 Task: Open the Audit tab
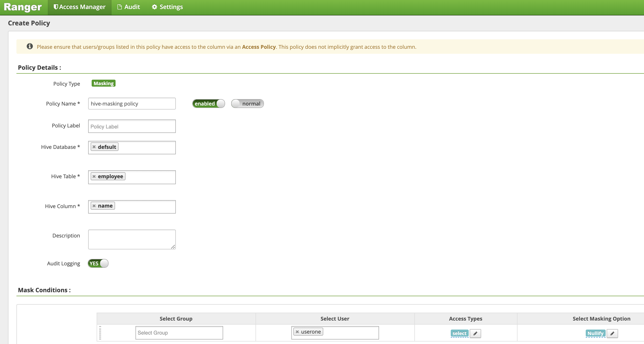(x=129, y=7)
